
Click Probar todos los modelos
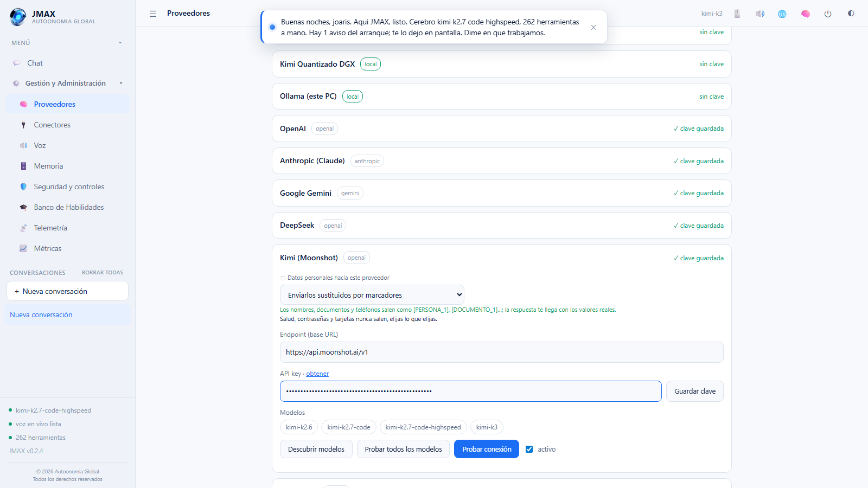click(x=403, y=449)
